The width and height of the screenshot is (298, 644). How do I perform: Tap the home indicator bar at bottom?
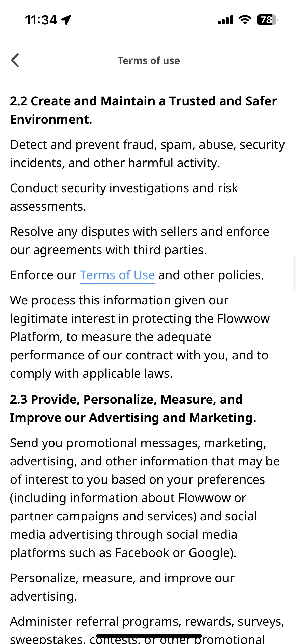click(x=149, y=636)
